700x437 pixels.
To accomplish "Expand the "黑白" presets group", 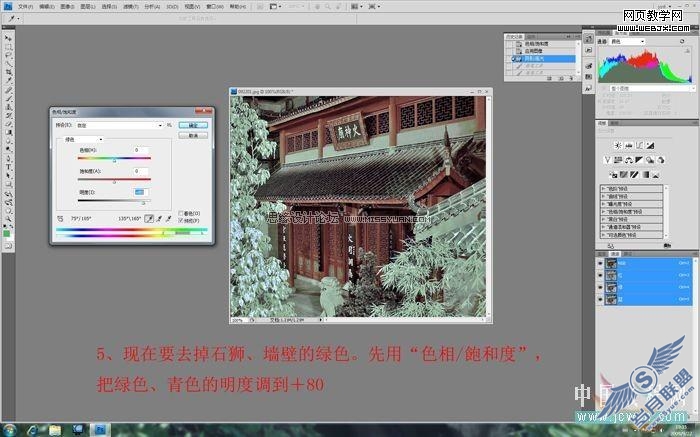I will point(604,219).
